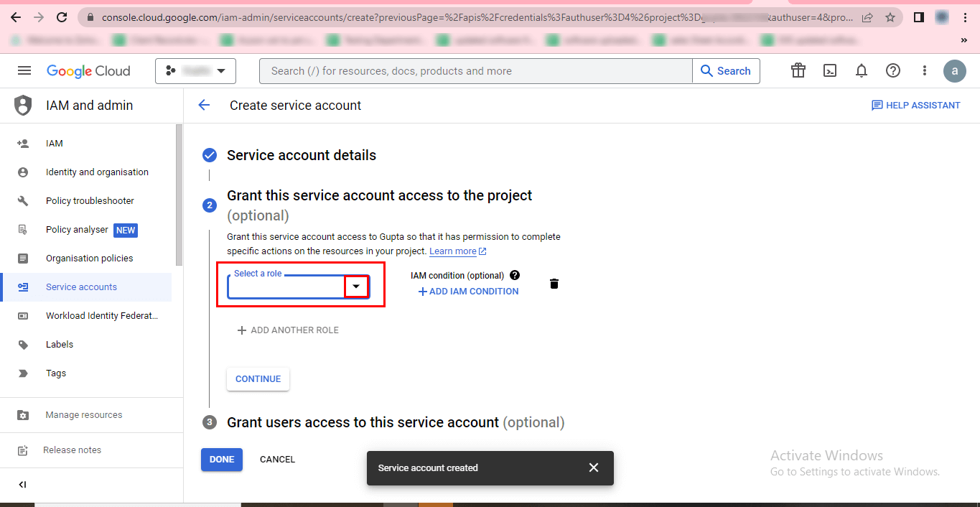This screenshot has height=507, width=980.
Task: Click the IAM and admin shield icon
Action: (23, 106)
